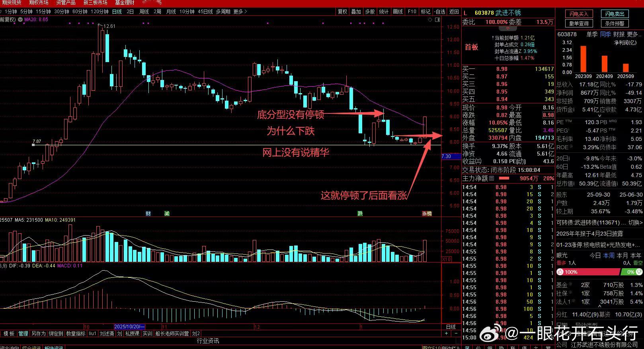
Task: Select the 今日 eye-view tab
Action: pyautogui.click(x=595, y=255)
